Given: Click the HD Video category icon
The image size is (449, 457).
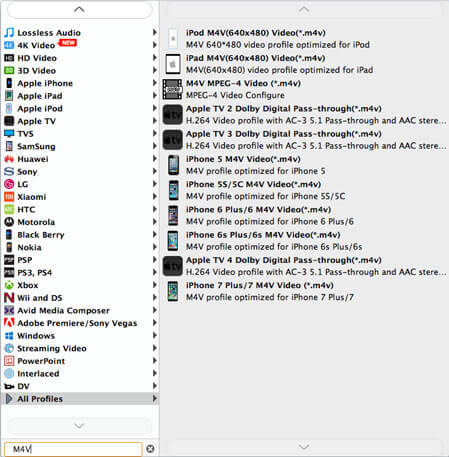Looking at the screenshot, I should [x=9, y=58].
